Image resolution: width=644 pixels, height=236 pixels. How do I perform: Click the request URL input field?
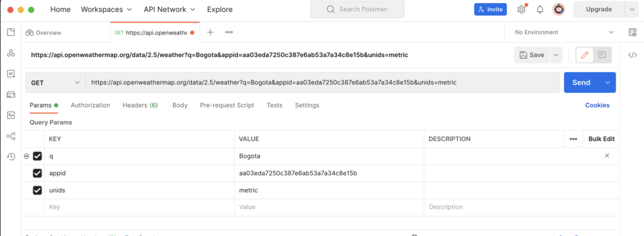pos(323,82)
